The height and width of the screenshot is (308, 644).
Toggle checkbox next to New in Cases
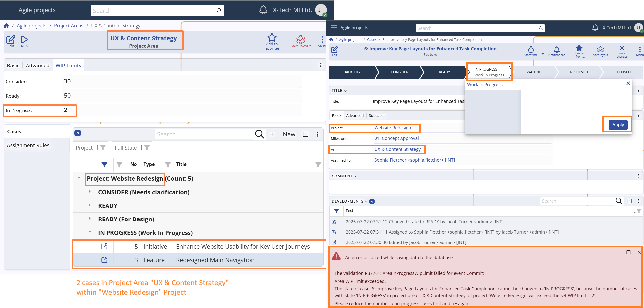[x=305, y=134]
